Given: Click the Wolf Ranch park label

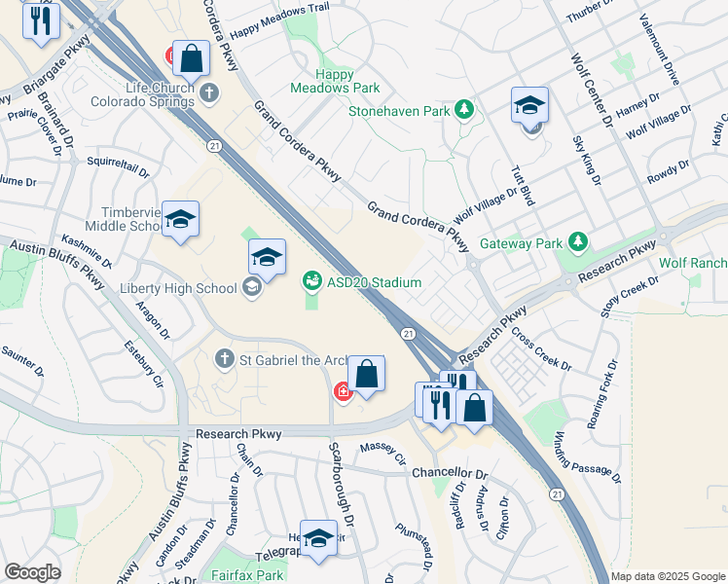Looking at the screenshot, I should [x=693, y=263].
